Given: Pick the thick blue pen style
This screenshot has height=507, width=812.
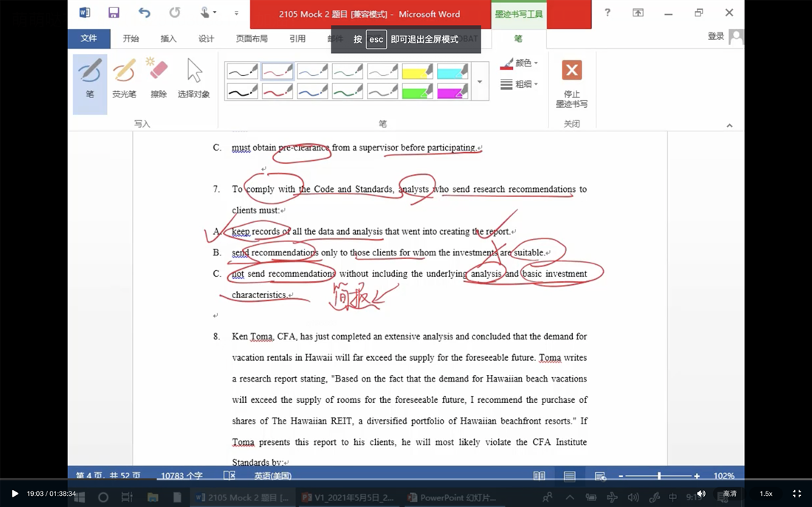Looking at the screenshot, I should pos(312,92).
